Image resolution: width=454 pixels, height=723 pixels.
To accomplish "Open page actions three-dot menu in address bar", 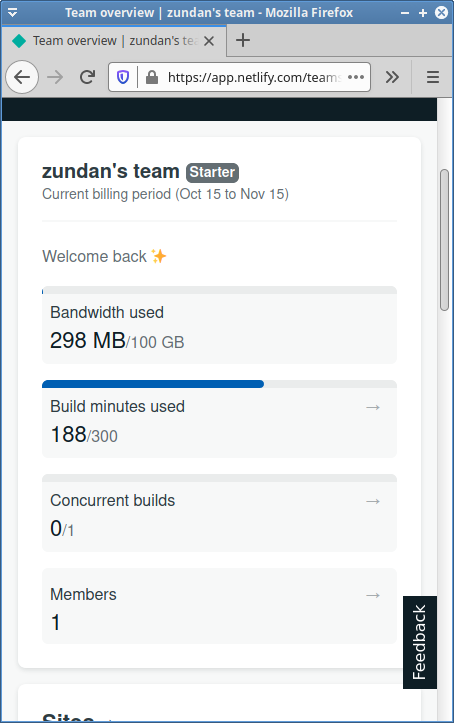I will click(x=356, y=77).
